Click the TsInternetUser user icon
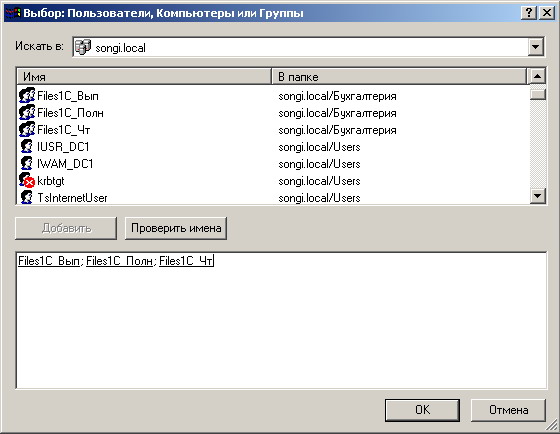 coord(27,197)
